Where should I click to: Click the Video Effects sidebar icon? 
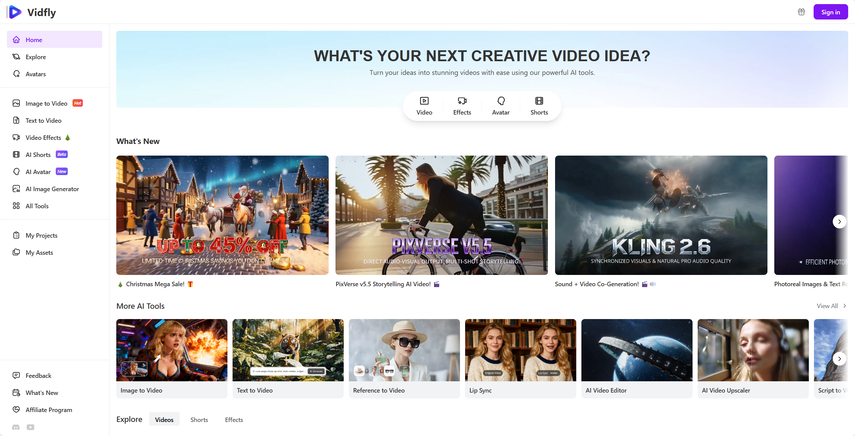(16, 137)
